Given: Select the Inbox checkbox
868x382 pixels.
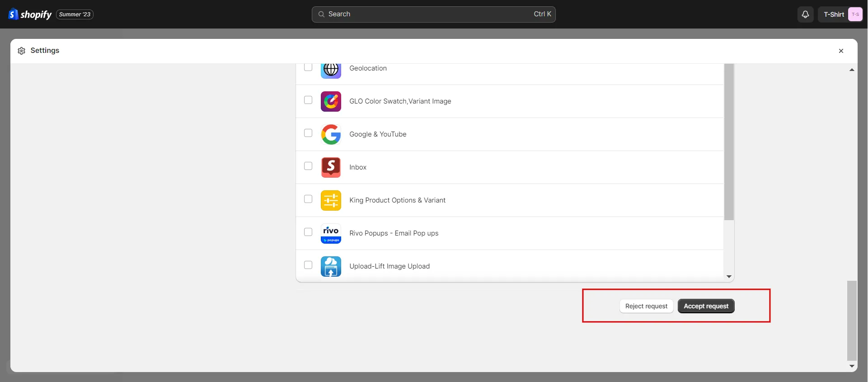Looking at the screenshot, I should point(308,166).
